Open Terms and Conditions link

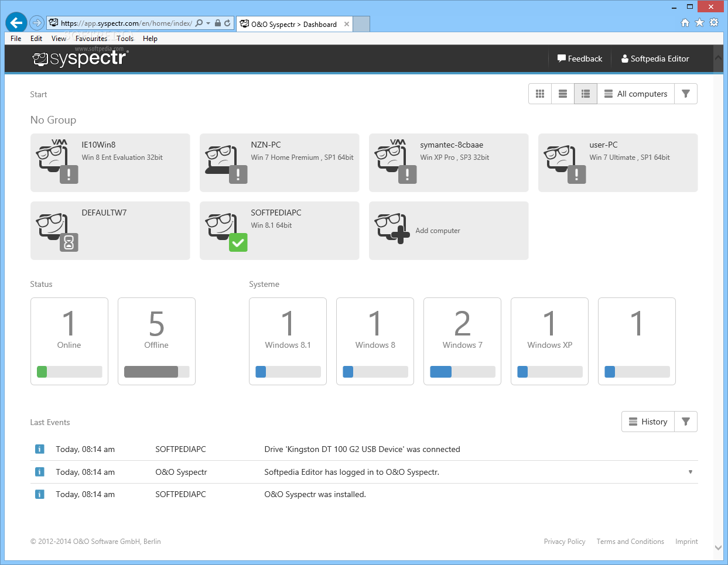click(x=630, y=542)
